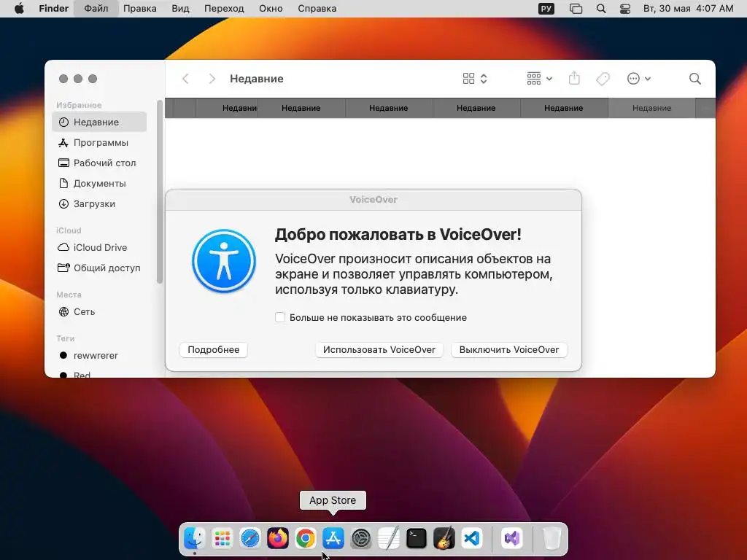Open the Переход menu

[224, 9]
